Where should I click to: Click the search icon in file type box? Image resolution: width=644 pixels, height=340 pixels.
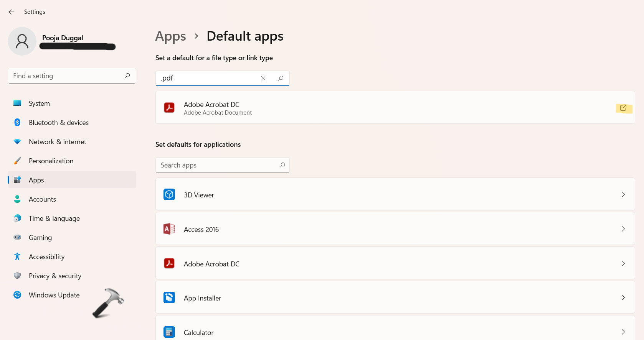point(281,78)
